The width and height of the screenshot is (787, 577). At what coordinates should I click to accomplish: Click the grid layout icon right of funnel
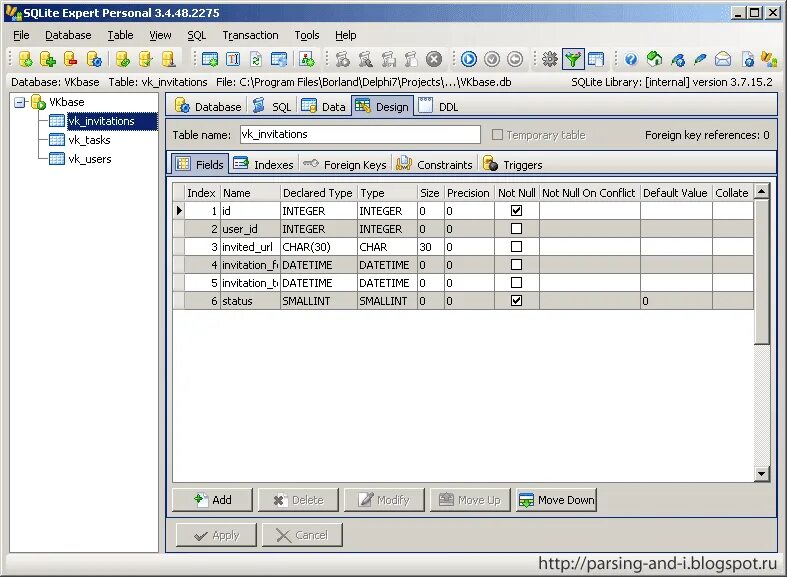click(596, 59)
